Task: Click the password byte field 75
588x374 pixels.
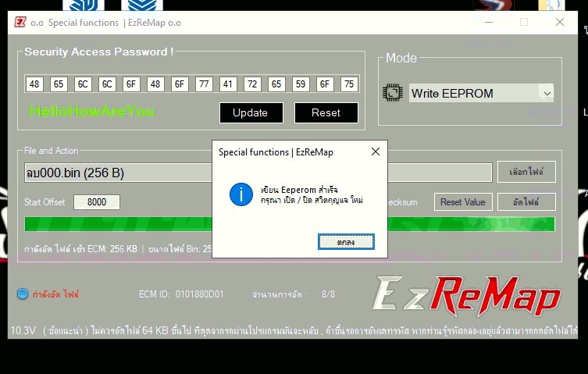Action: point(349,84)
